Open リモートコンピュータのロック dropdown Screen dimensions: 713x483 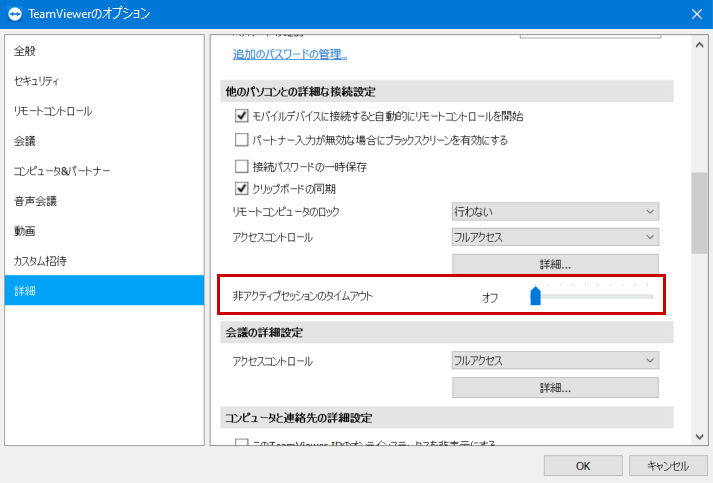pyautogui.click(x=555, y=211)
